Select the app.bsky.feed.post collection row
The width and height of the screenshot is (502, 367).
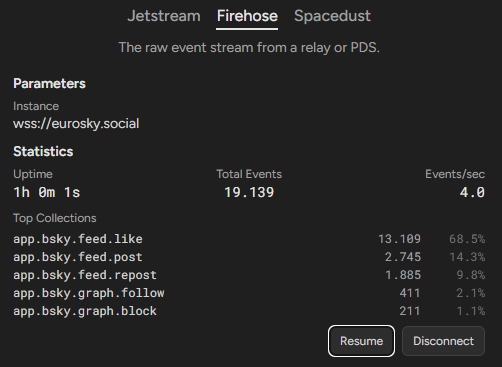[249, 257]
